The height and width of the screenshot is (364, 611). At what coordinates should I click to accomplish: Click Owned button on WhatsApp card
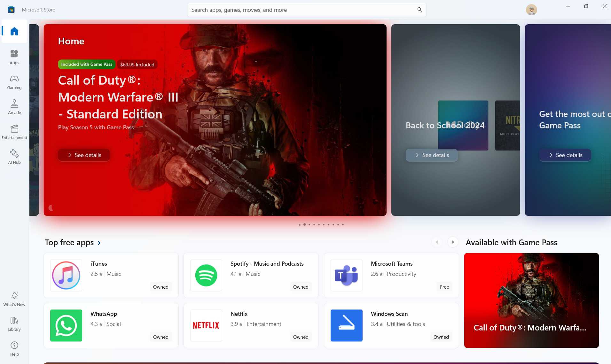pyautogui.click(x=161, y=337)
